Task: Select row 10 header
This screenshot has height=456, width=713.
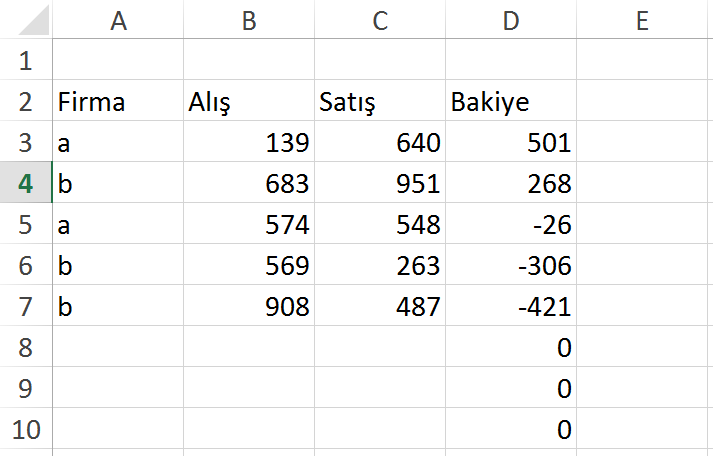Action: [25, 430]
